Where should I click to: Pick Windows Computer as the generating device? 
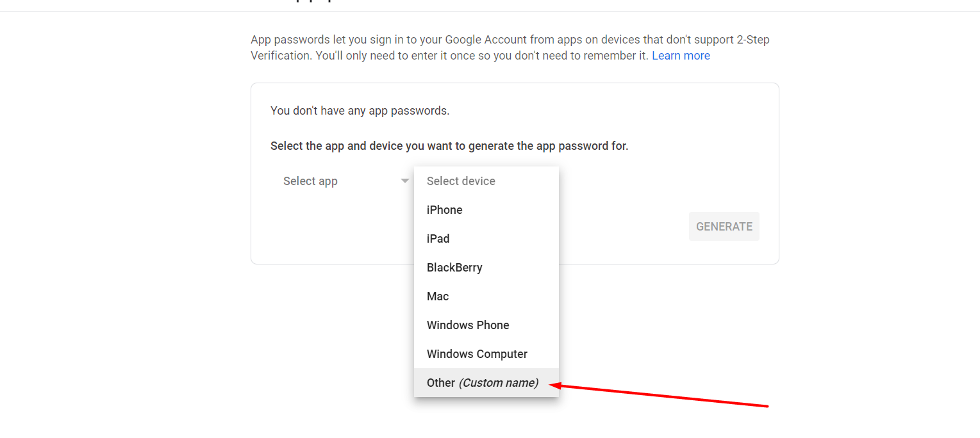point(477,353)
